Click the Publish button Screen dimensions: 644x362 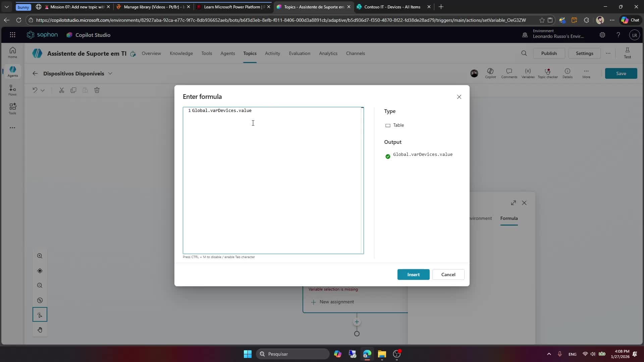coord(549,53)
